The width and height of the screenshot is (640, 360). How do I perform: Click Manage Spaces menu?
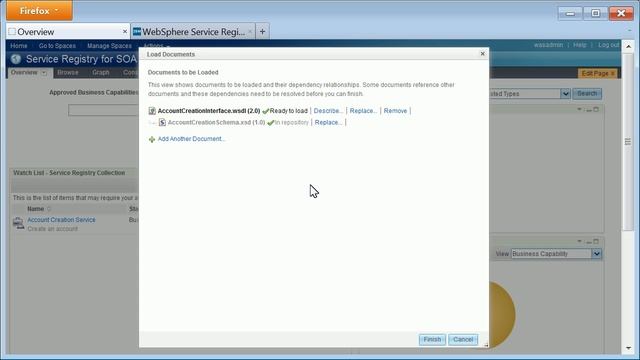click(109, 46)
